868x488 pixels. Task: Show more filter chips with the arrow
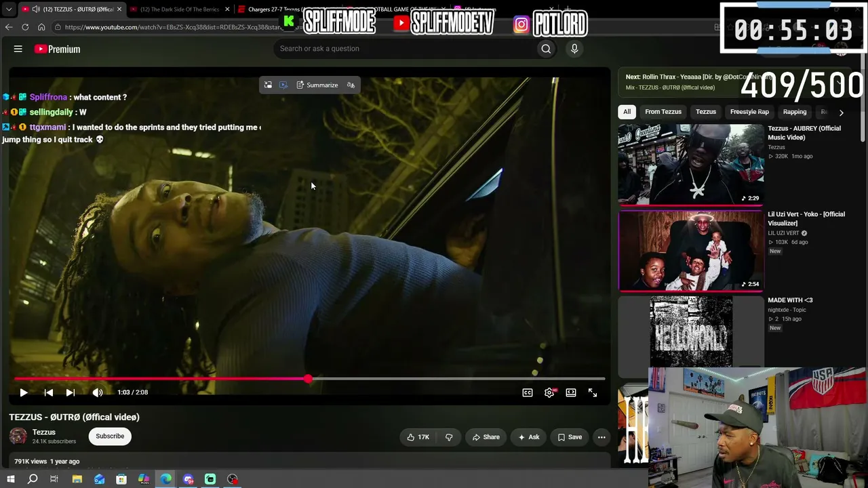click(841, 113)
